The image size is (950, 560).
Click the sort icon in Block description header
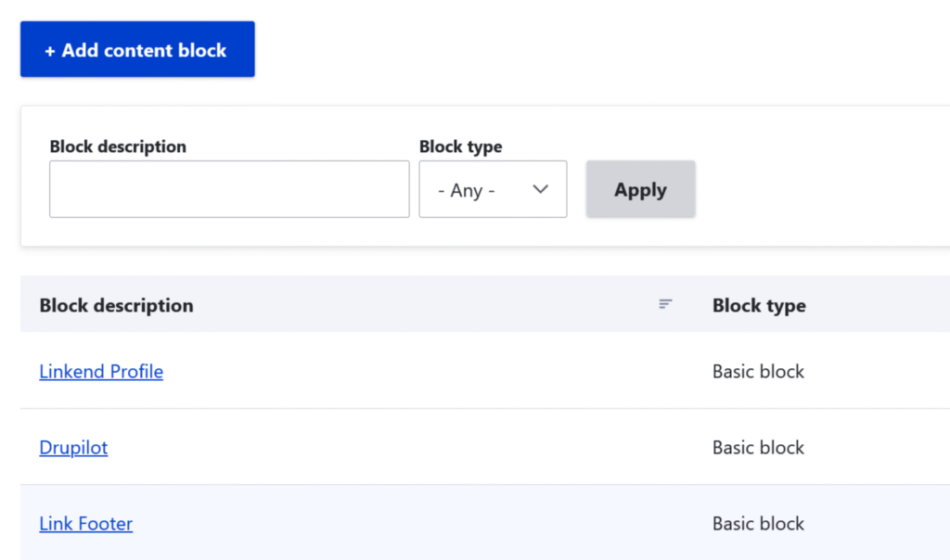tap(665, 304)
